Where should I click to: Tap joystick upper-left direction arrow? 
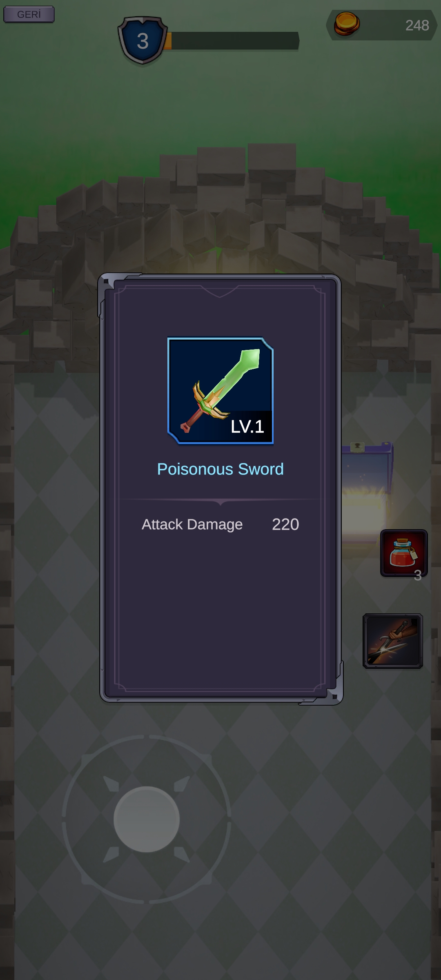coord(111,784)
